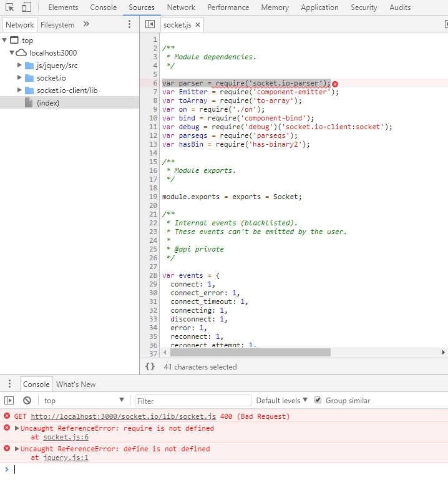Clear the console with the ban icon
This screenshot has width=448, height=480.
(x=27, y=400)
